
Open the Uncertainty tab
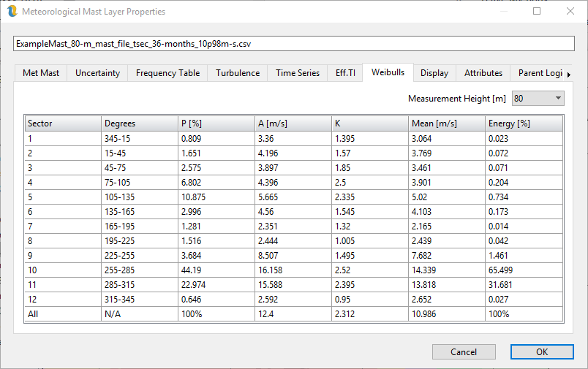(x=97, y=73)
